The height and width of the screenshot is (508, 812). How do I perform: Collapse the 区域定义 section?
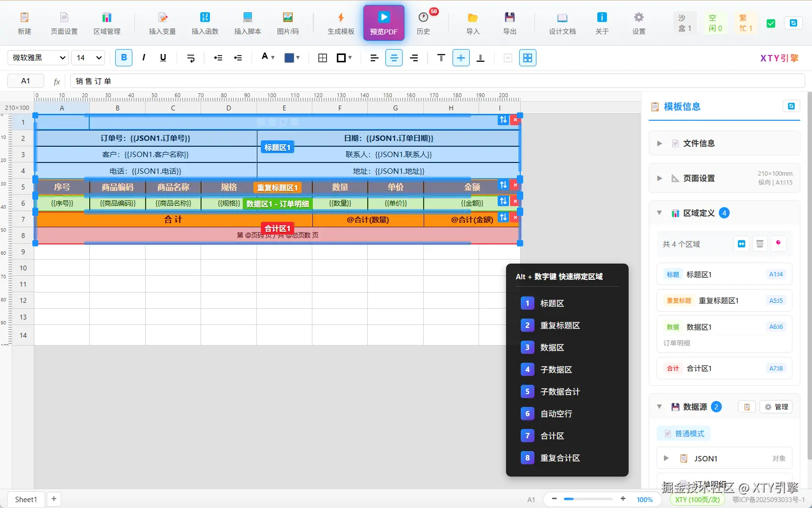[660, 213]
